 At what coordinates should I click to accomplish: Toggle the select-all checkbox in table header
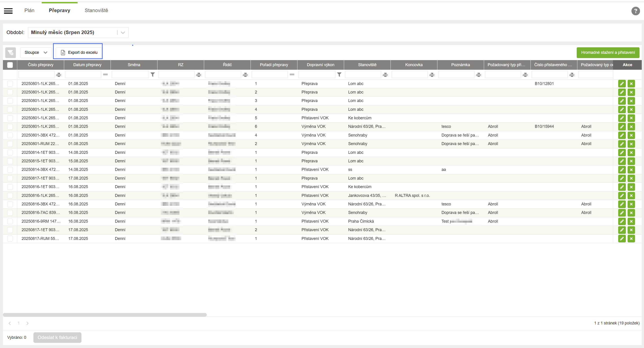10,65
